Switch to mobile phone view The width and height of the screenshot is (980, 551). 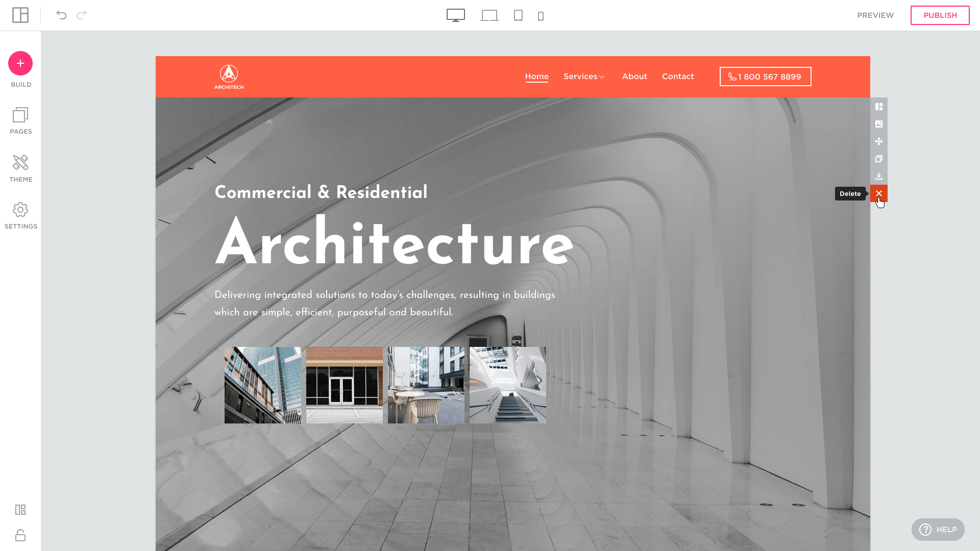541,16
